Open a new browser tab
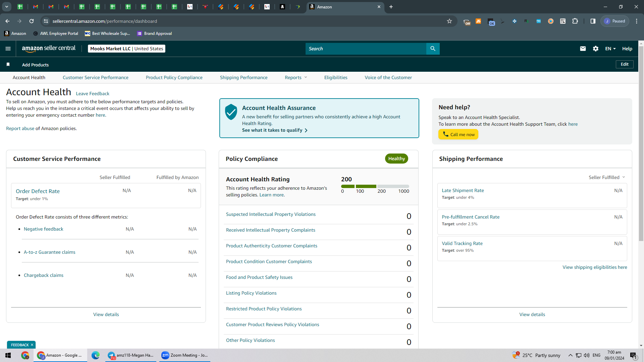Viewport: 644px width, 362px height. (391, 7)
